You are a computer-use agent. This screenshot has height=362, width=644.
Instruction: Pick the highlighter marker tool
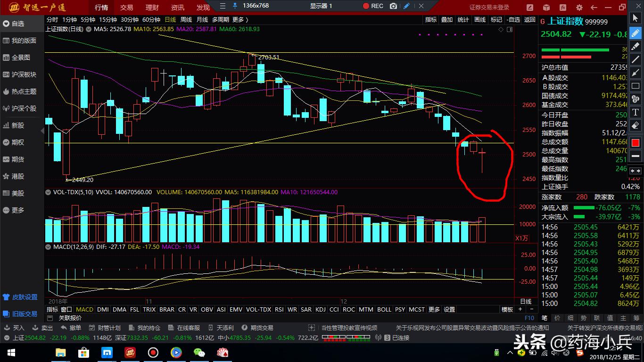(635, 46)
